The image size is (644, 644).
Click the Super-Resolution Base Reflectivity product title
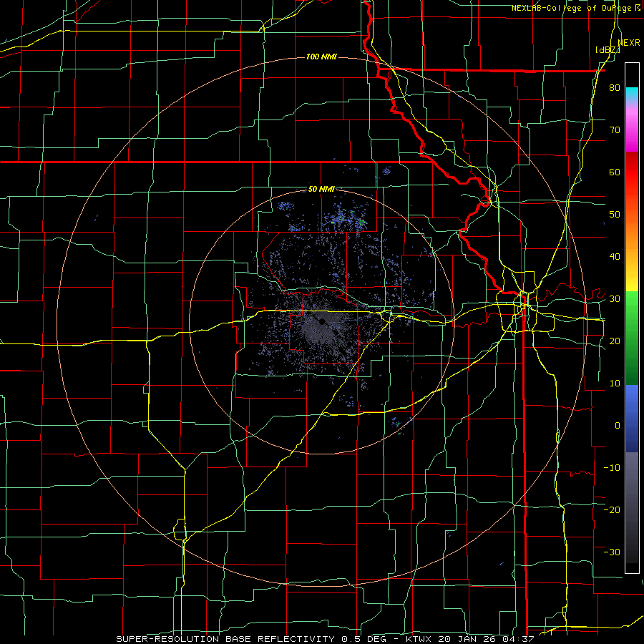pos(225,639)
